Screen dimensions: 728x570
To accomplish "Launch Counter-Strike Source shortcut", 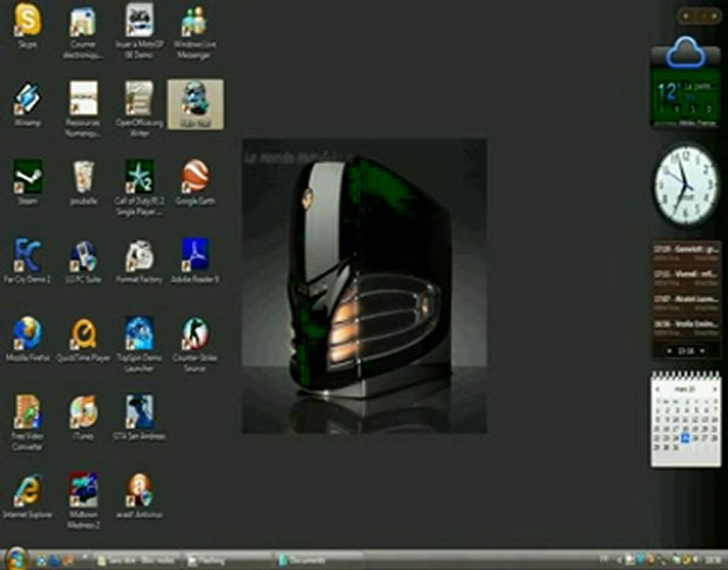I will point(195,344).
